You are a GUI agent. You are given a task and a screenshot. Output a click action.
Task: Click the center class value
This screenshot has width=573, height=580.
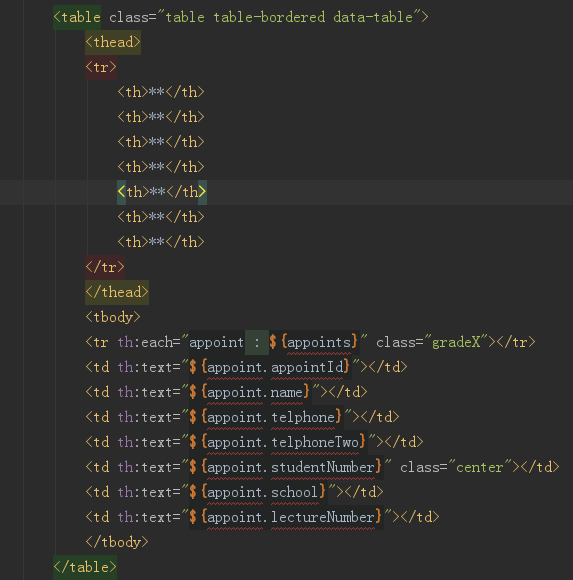(480, 467)
